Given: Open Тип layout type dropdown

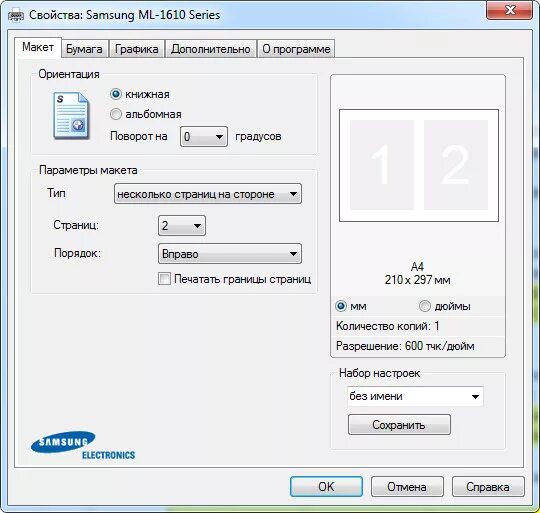Looking at the screenshot, I should 208,194.
